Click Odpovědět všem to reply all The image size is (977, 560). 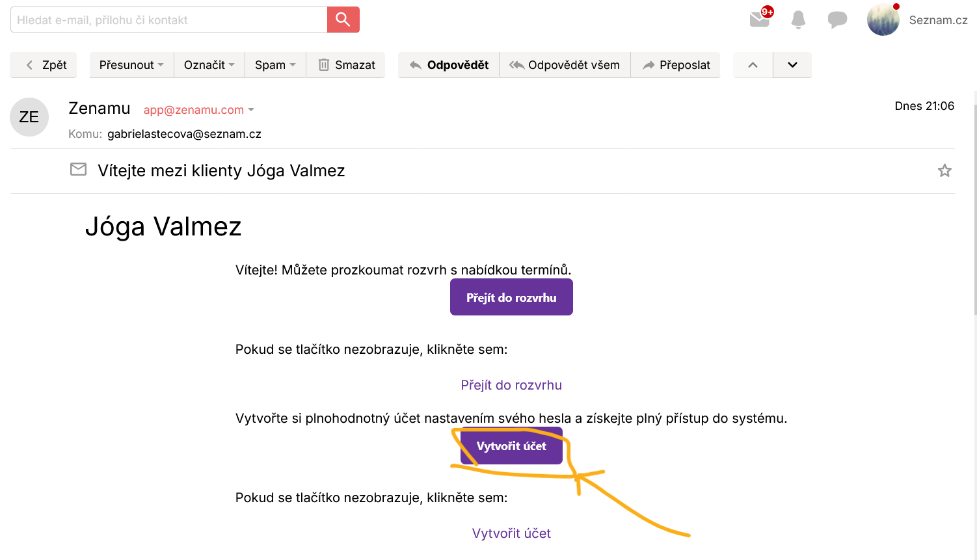point(565,65)
